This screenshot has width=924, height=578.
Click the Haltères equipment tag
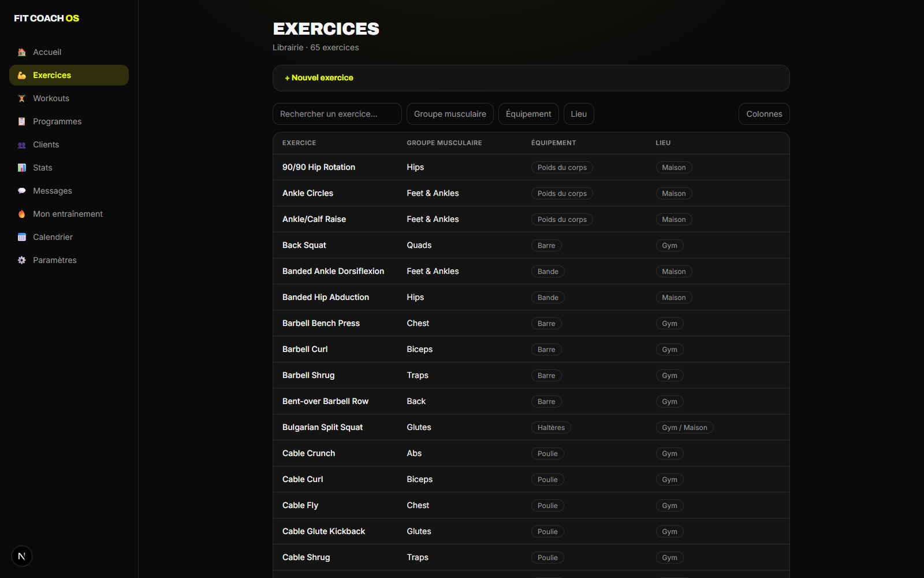[551, 428]
